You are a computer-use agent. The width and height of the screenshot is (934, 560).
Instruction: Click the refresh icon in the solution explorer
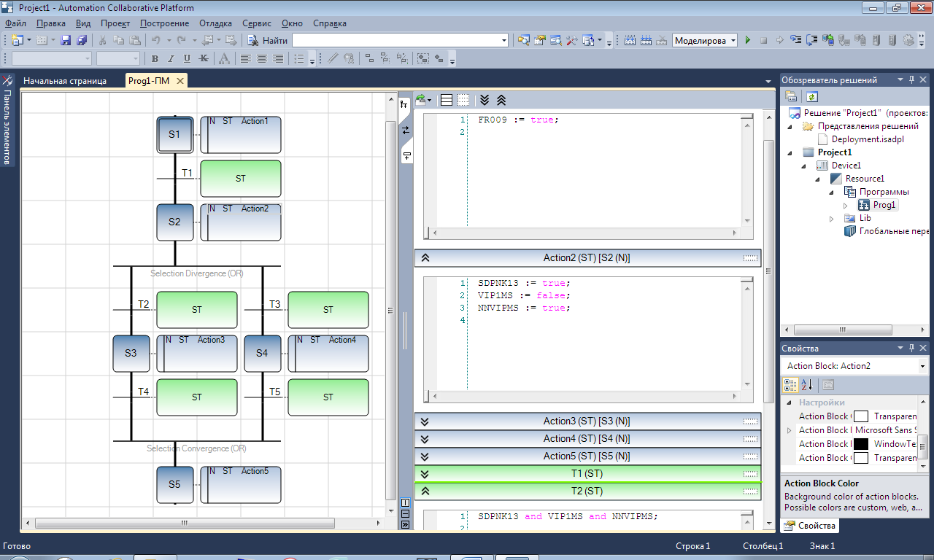click(x=812, y=96)
